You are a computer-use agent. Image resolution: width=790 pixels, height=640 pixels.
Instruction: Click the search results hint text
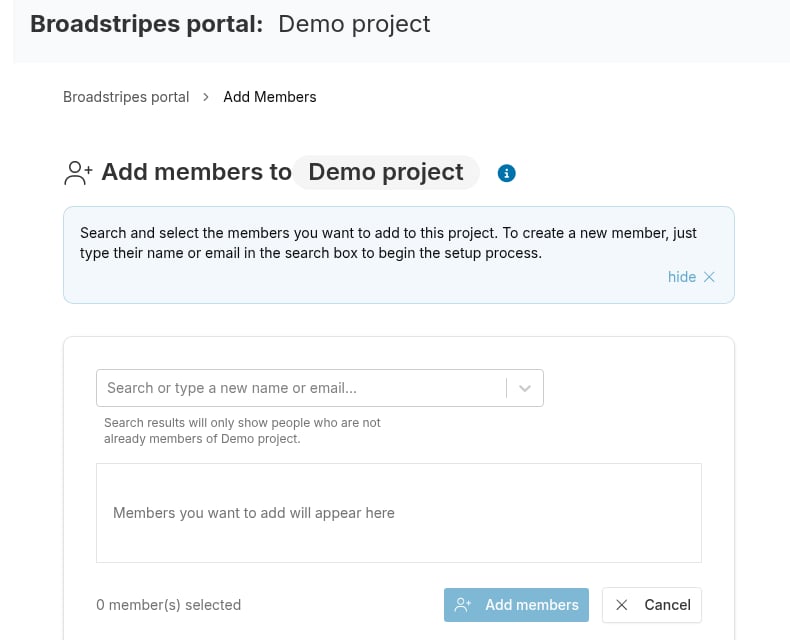[242, 430]
